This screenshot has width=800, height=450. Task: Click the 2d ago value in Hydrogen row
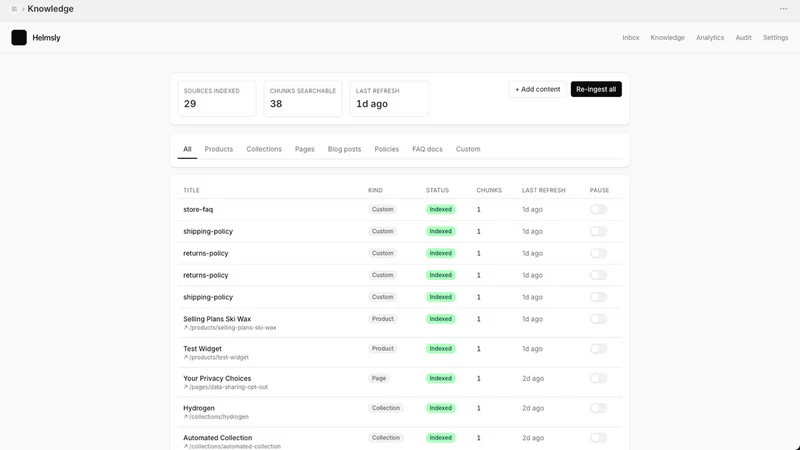533,408
